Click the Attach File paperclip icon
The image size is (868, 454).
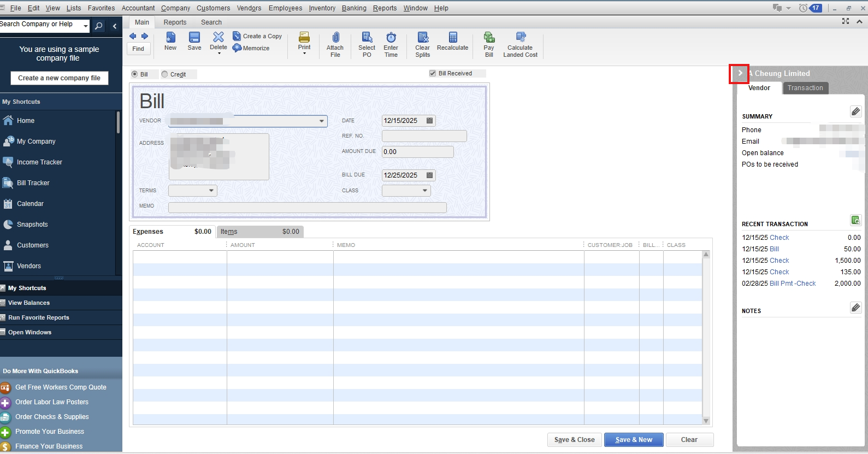[335, 37]
